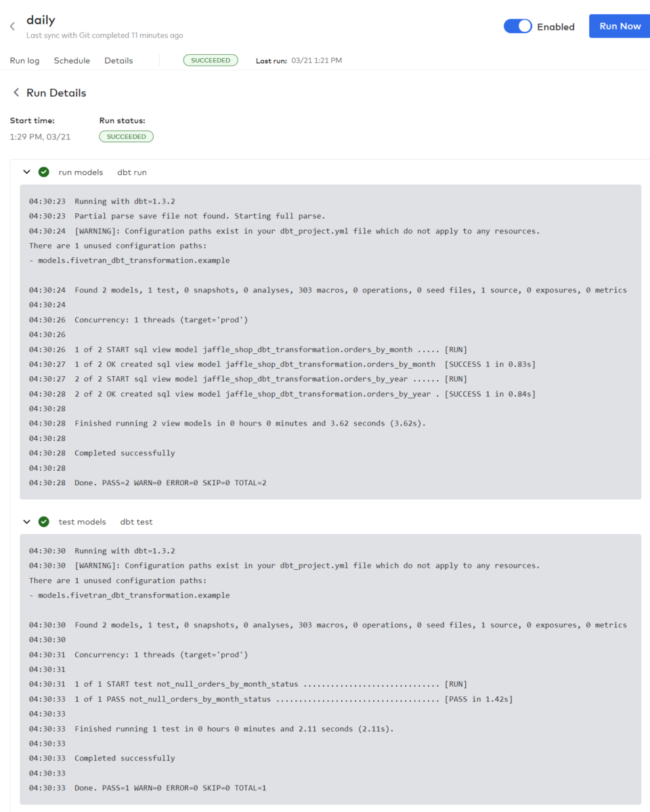
Task: Open the Run log tab link
Action: [24, 60]
